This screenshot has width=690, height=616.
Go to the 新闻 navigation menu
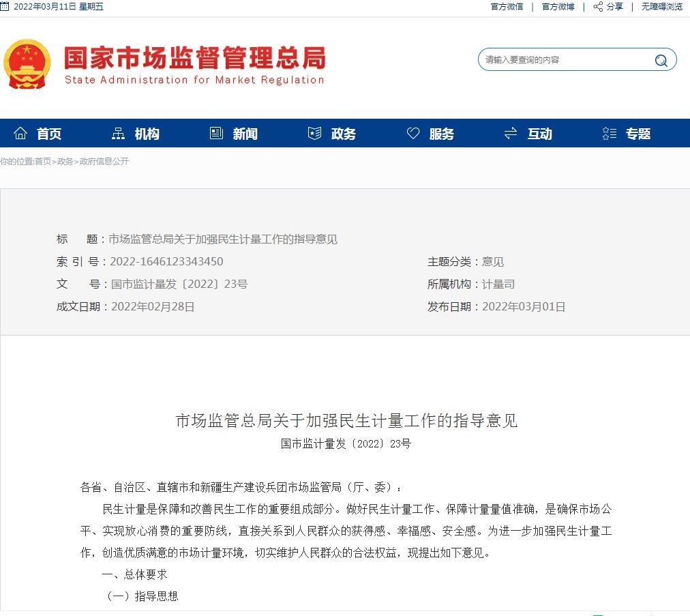click(x=245, y=134)
